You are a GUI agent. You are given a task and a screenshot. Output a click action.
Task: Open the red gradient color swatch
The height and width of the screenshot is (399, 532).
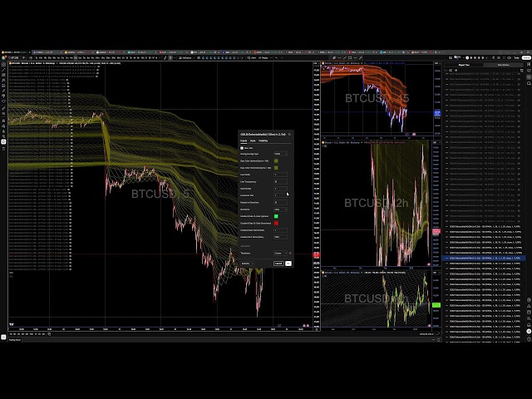(x=276, y=224)
